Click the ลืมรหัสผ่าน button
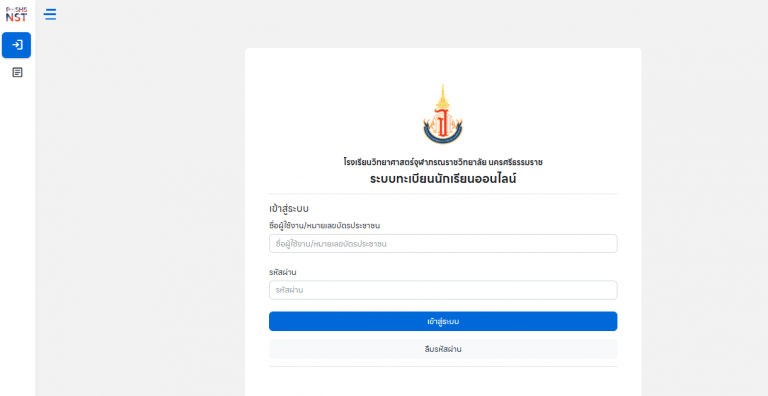Image resolution: width=768 pixels, height=396 pixels. point(443,349)
